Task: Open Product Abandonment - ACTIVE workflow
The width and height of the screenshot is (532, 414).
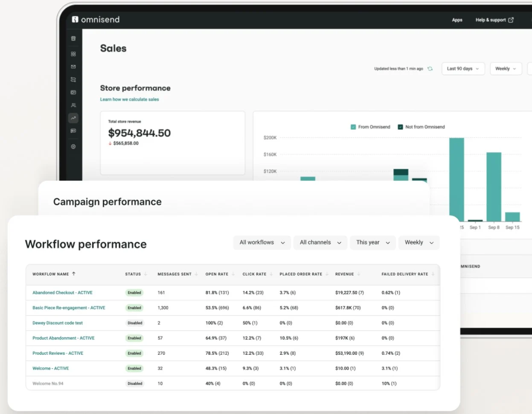Action: click(64, 338)
